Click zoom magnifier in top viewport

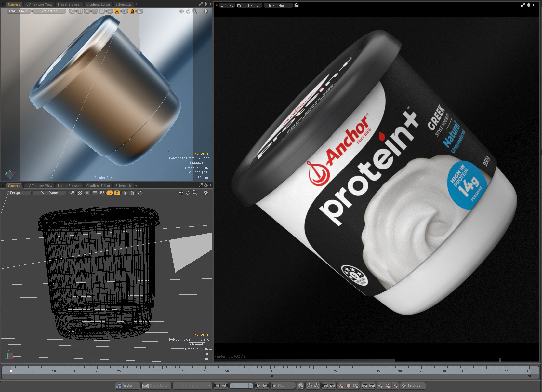pos(194,11)
